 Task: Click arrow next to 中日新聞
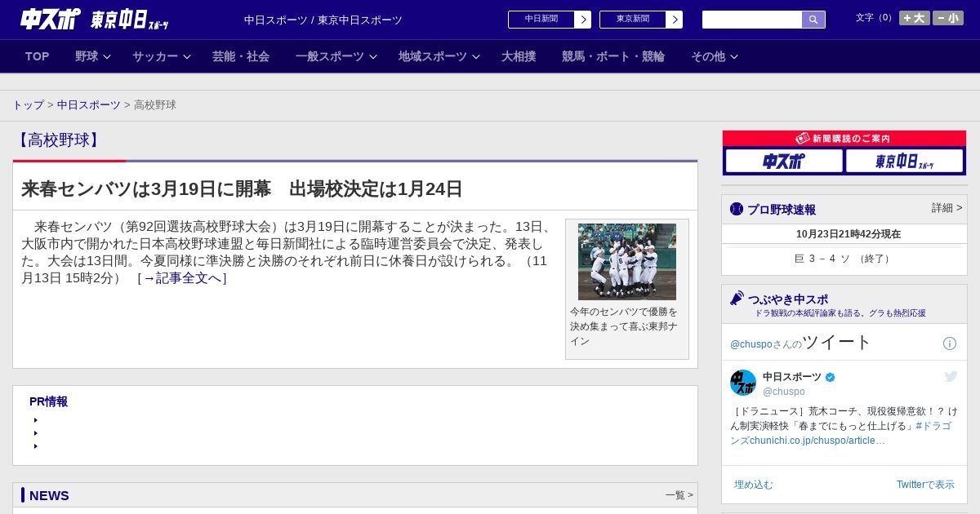point(583,20)
